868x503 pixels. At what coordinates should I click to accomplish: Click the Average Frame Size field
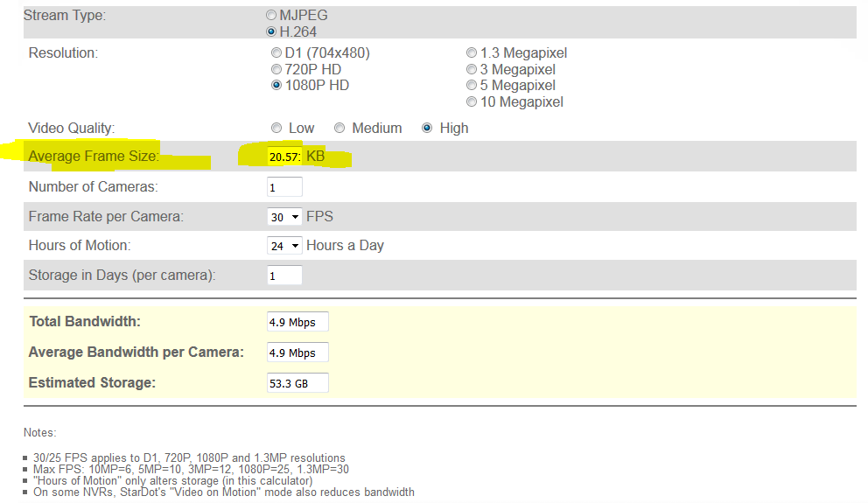[284, 157]
